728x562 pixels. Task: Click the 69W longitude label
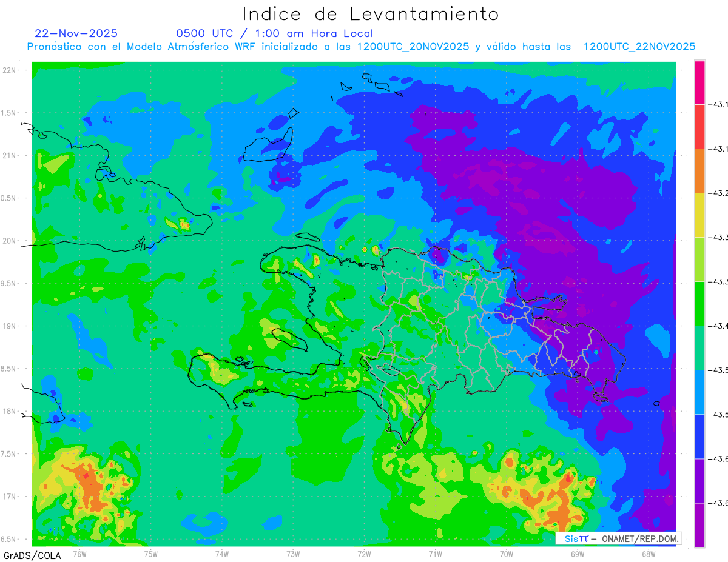(578, 554)
